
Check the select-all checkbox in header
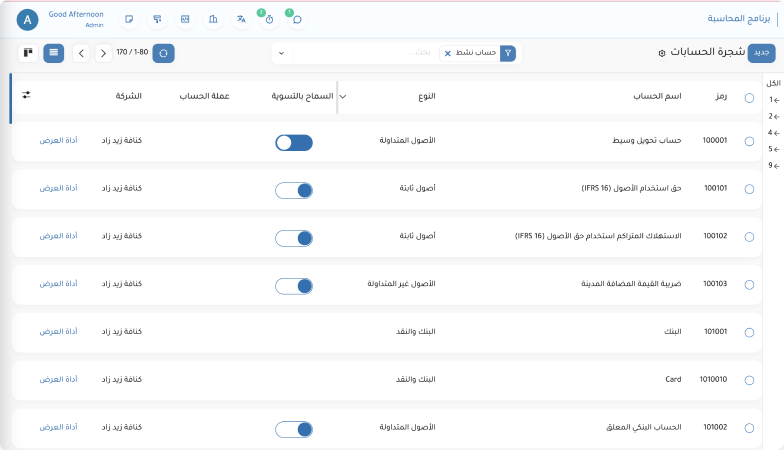(749, 97)
